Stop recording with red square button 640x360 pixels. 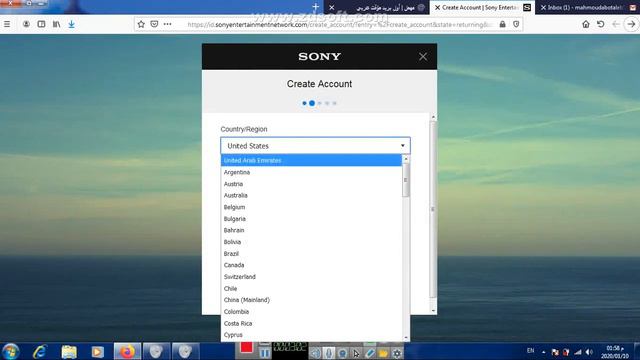pos(247,348)
